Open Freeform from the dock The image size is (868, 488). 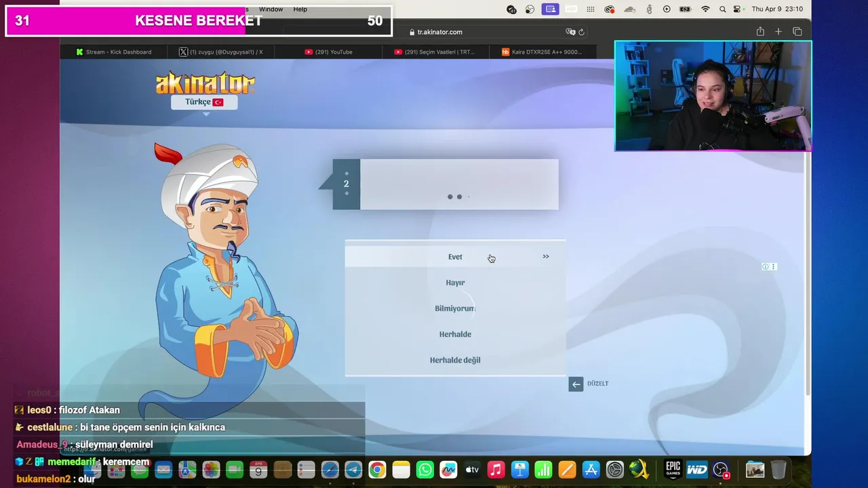(x=448, y=469)
